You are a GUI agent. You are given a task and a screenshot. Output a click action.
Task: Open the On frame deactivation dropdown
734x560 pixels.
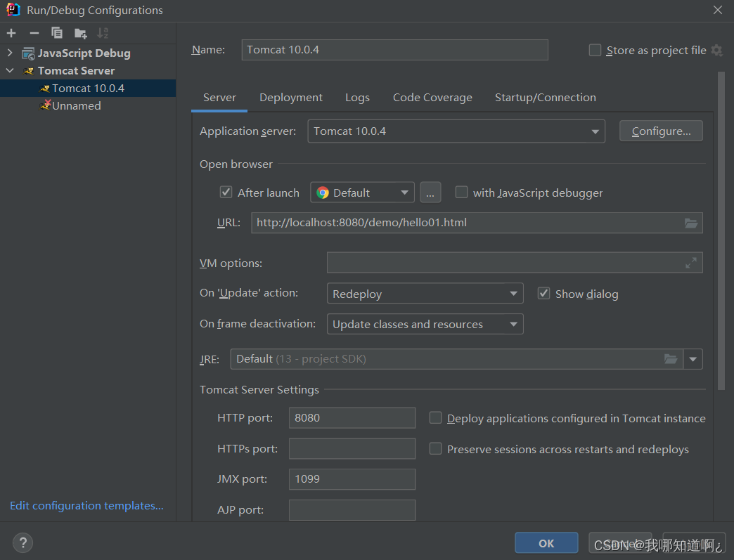point(425,324)
